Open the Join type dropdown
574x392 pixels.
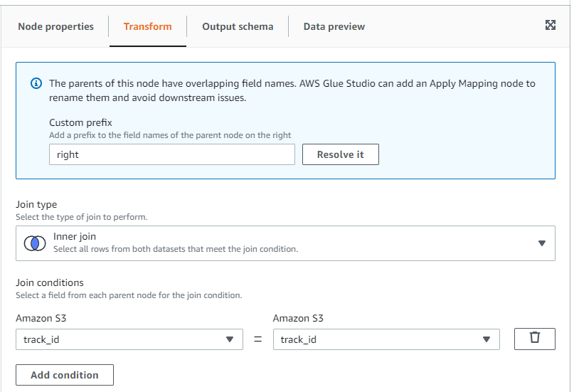(285, 243)
